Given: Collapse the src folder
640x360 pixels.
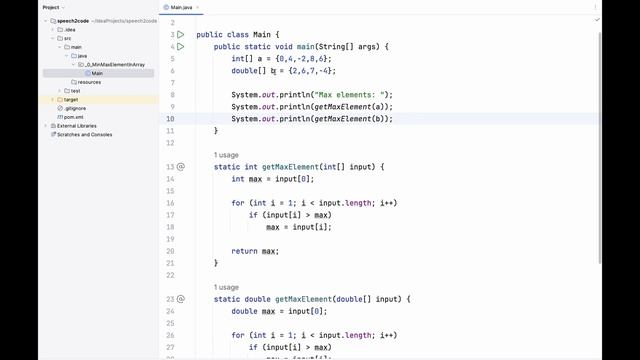Looking at the screenshot, I should click(x=53, y=38).
